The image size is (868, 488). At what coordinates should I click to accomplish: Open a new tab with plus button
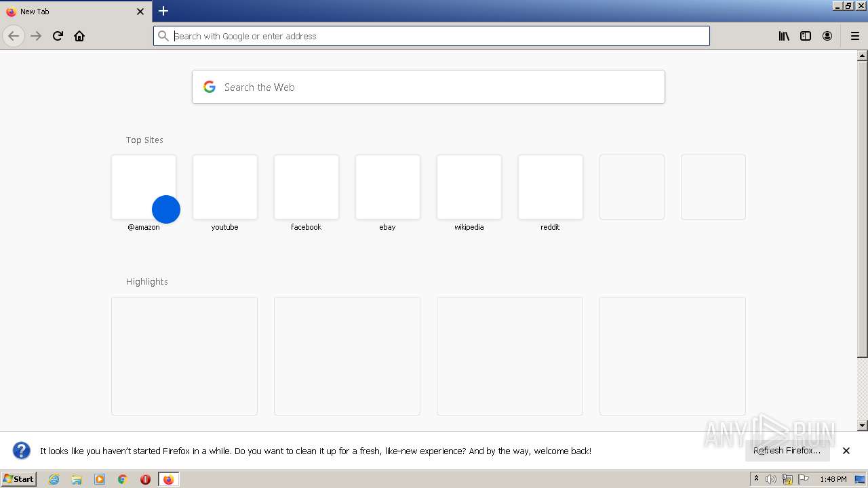pos(163,11)
